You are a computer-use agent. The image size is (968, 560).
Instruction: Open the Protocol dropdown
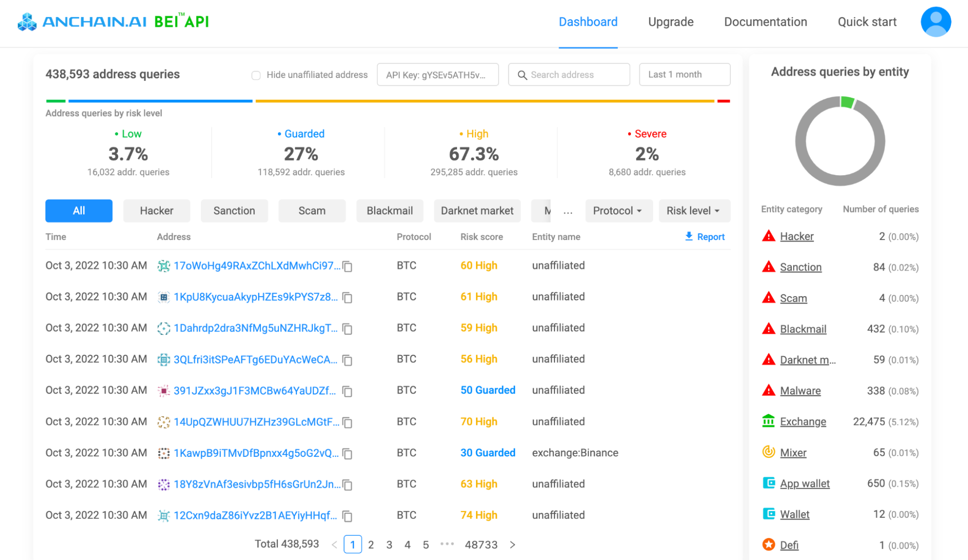[619, 211]
